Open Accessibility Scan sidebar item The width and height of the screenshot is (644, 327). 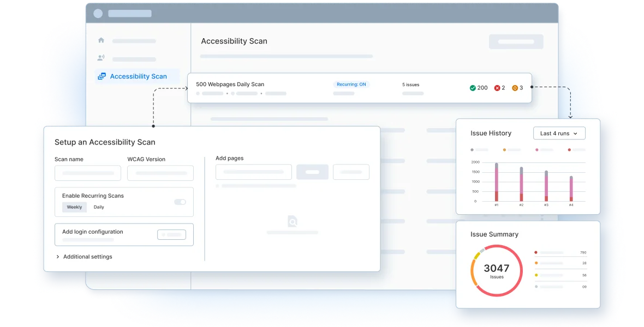click(137, 76)
